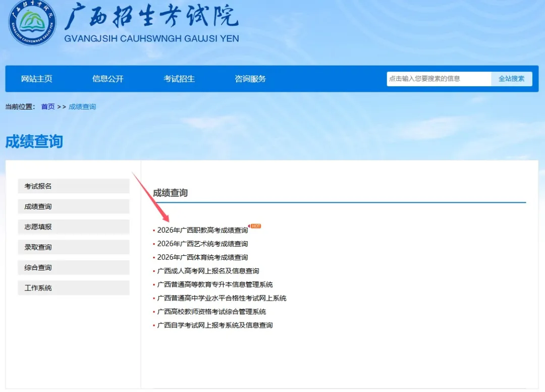Choose 综合查询 in the sidebar
Viewport: 545px width, 392px height.
point(74,267)
